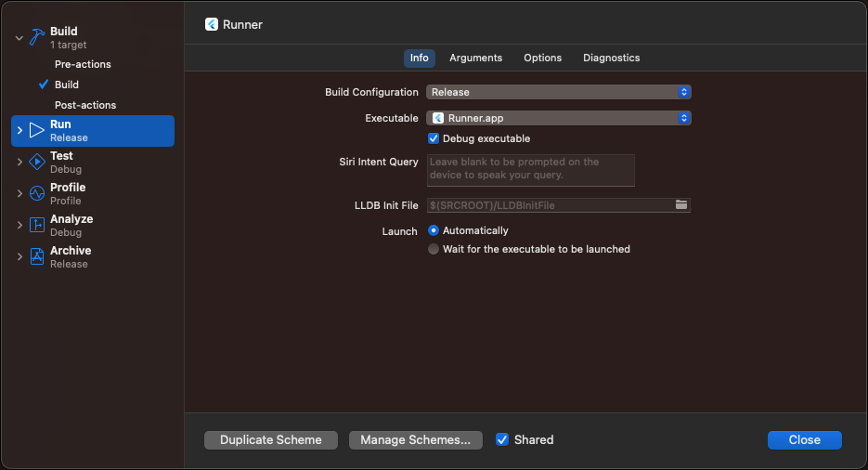Click the Flutter icon beside Runner.app

(438, 118)
